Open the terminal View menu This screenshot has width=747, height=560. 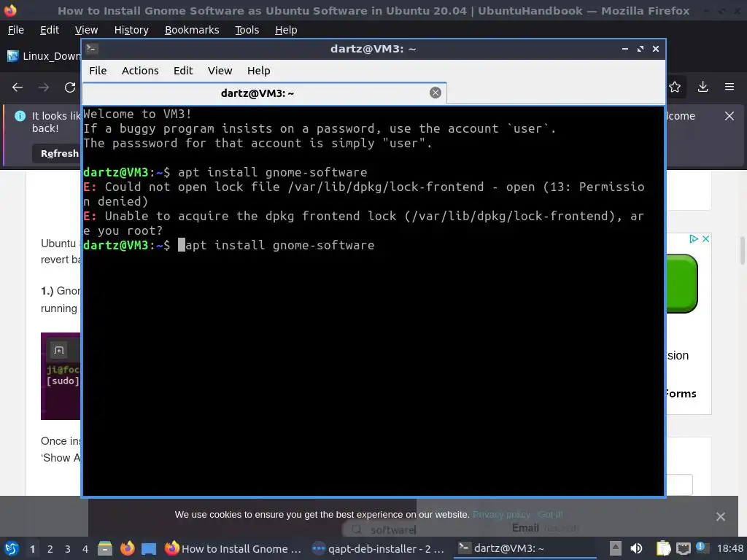pyautogui.click(x=220, y=71)
